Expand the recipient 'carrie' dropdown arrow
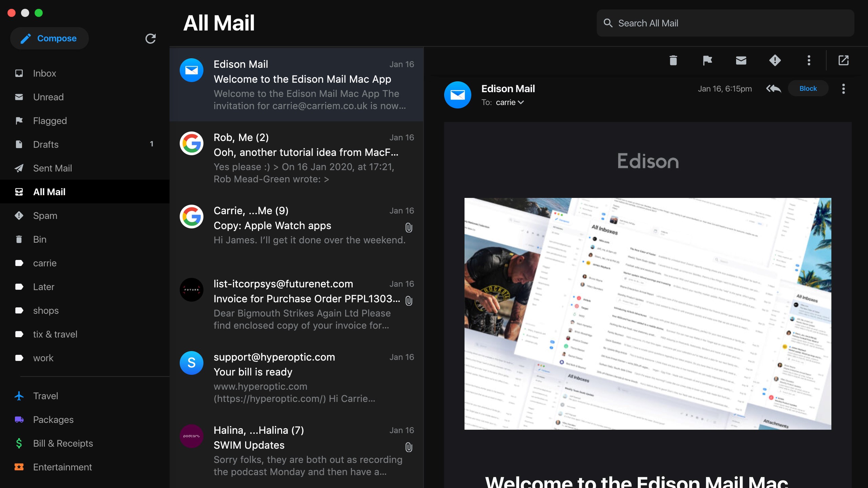Image resolution: width=868 pixels, height=488 pixels. pyautogui.click(x=521, y=102)
